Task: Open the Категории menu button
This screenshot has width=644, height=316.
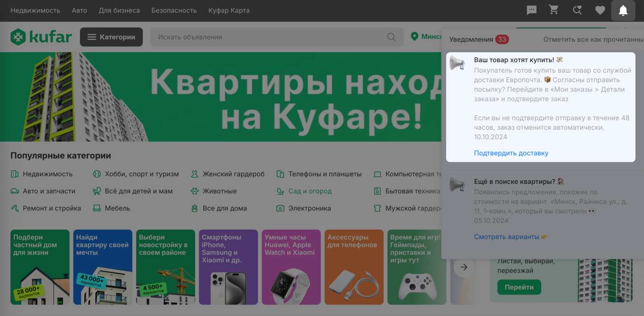Action: pos(111,37)
